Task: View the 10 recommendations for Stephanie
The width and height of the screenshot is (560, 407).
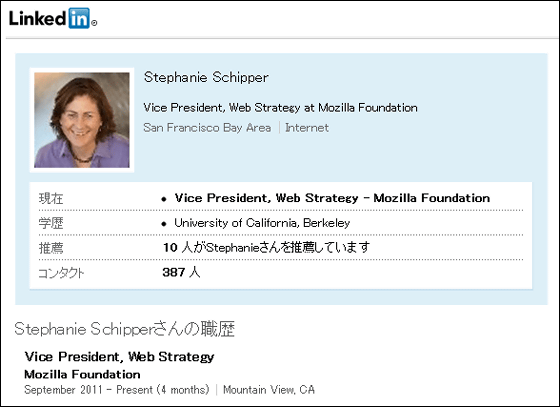Action: (266, 247)
